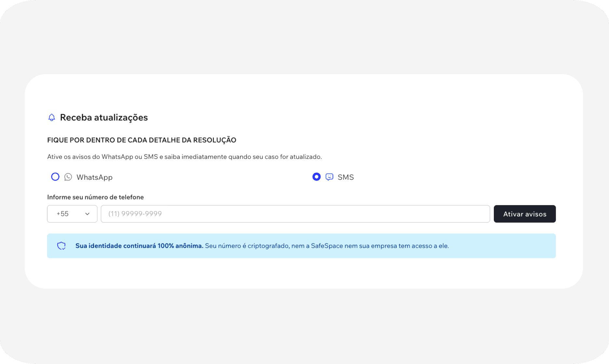Image resolution: width=609 pixels, height=364 pixels.
Task: Click the Ativar avisos button
Action: coord(525,214)
